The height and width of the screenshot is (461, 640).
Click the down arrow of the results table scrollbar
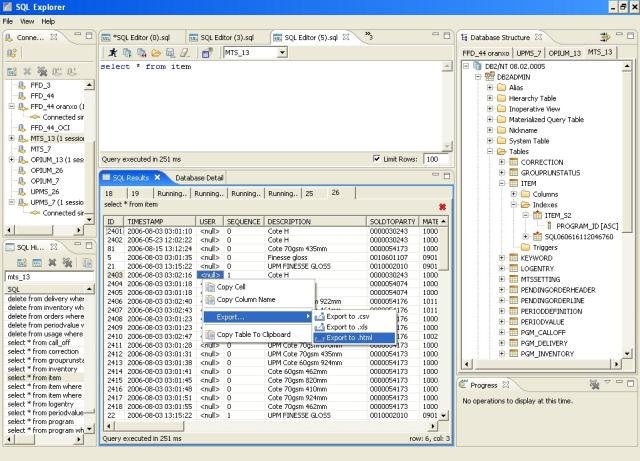point(443,416)
